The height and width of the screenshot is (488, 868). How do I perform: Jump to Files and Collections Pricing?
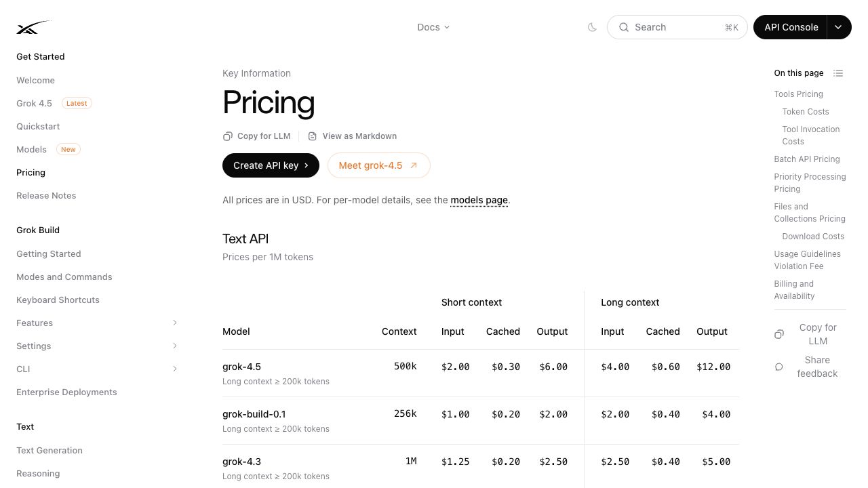(810, 213)
